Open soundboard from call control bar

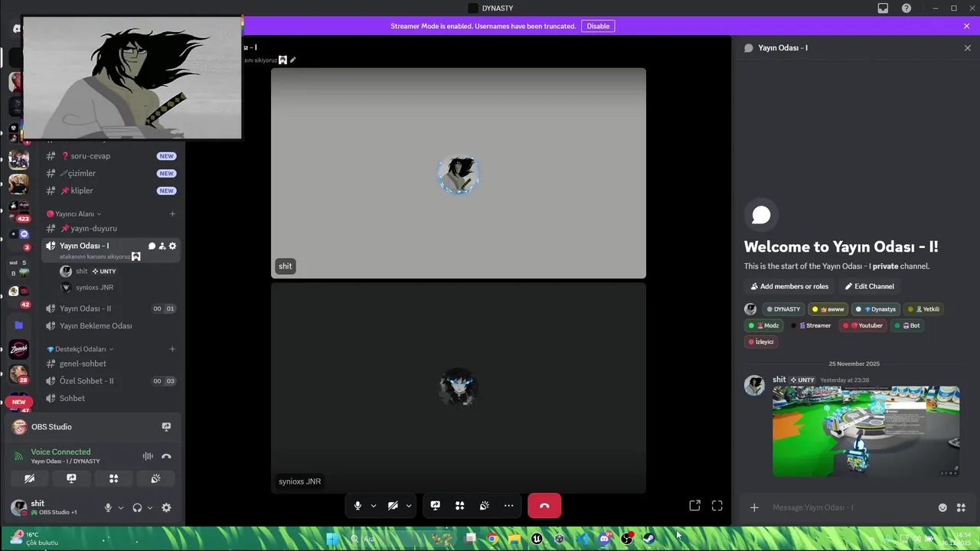[x=484, y=506]
